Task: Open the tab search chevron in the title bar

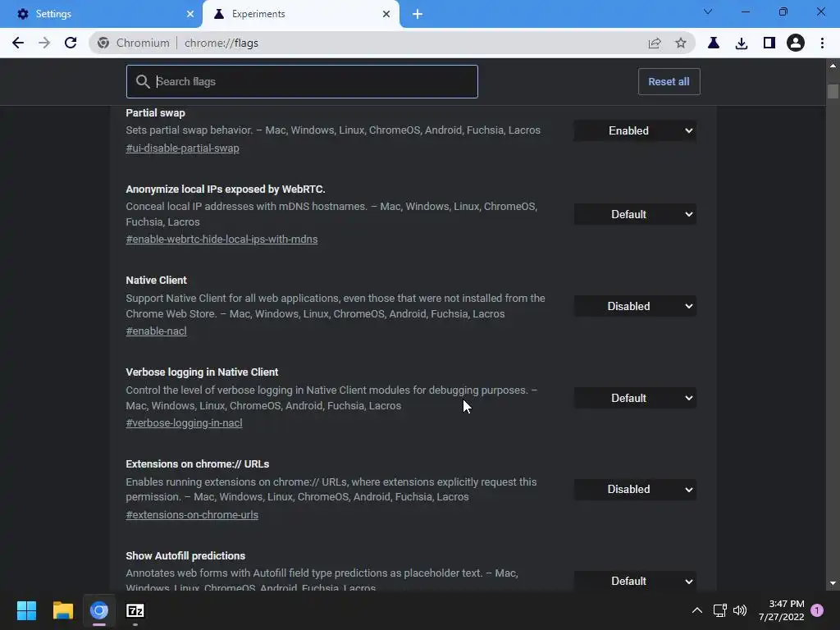Action: pyautogui.click(x=708, y=11)
